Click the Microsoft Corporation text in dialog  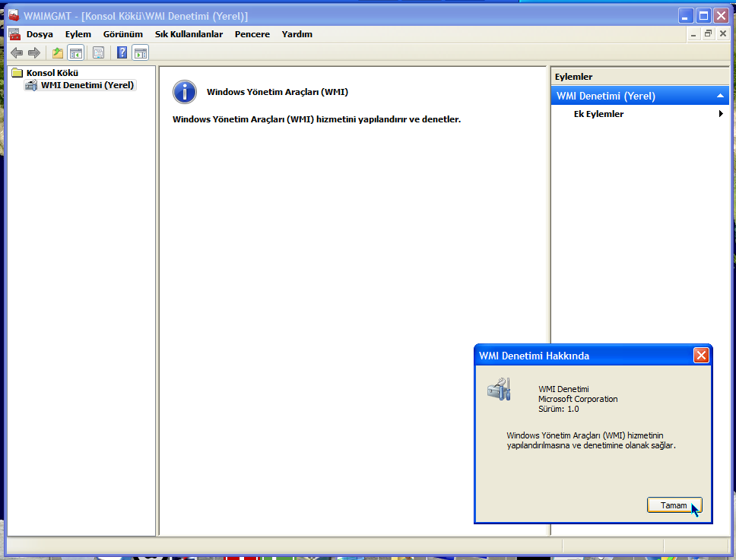point(578,399)
